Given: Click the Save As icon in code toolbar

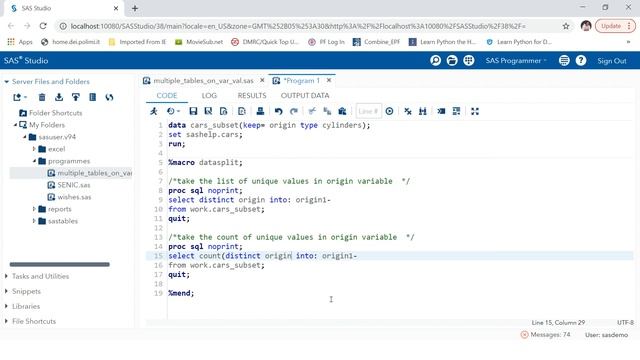Looking at the screenshot, I should (x=208, y=111).
